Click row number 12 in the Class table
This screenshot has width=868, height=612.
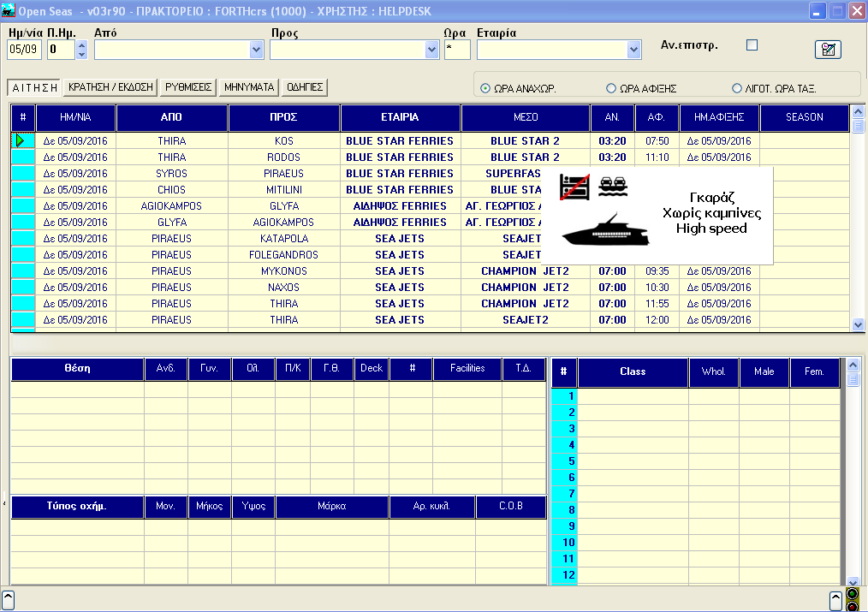click(x=564, y=575)
